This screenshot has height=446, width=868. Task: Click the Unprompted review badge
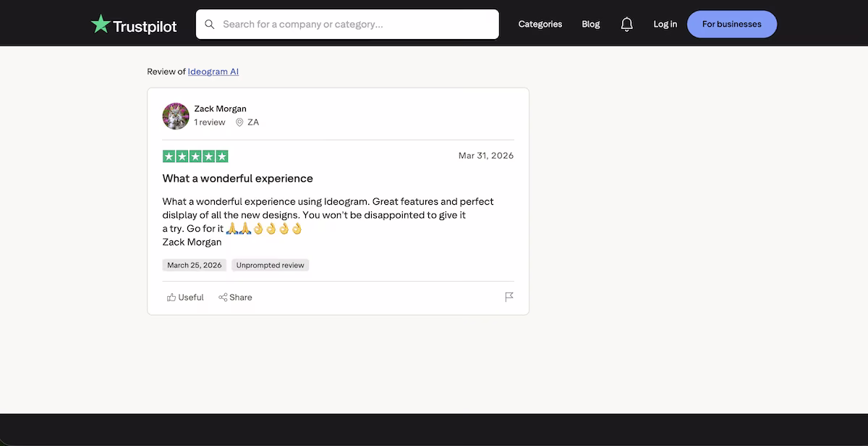[x=271, y=266]
